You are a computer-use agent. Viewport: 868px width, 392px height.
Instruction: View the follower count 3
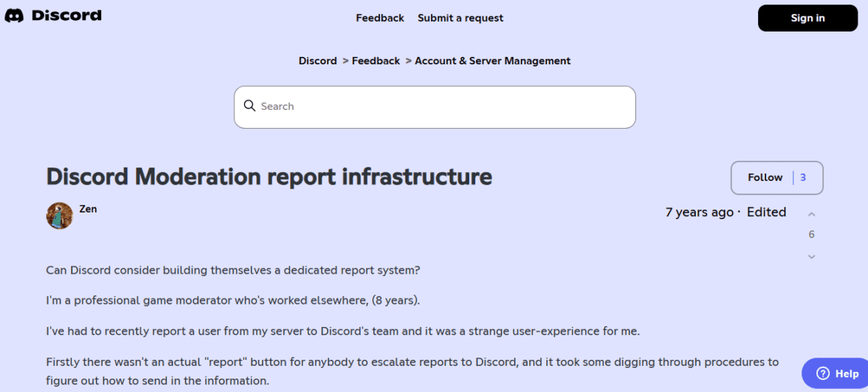pyautogui.click(x=803, y=178)
